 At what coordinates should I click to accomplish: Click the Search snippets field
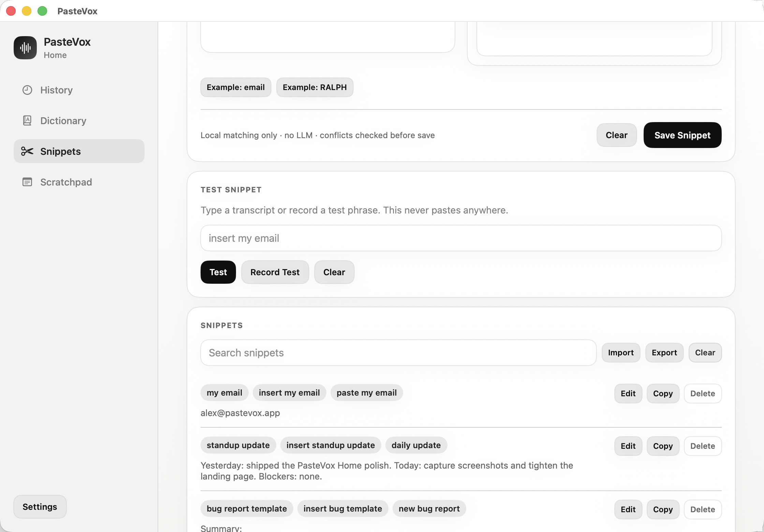(x=398, y=353)
